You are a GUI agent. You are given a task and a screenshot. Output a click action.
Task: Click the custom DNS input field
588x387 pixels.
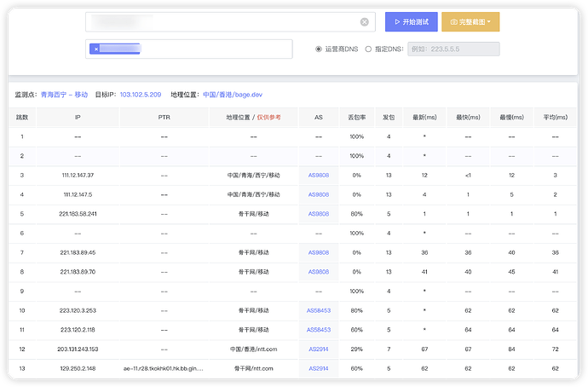point(453,49)
